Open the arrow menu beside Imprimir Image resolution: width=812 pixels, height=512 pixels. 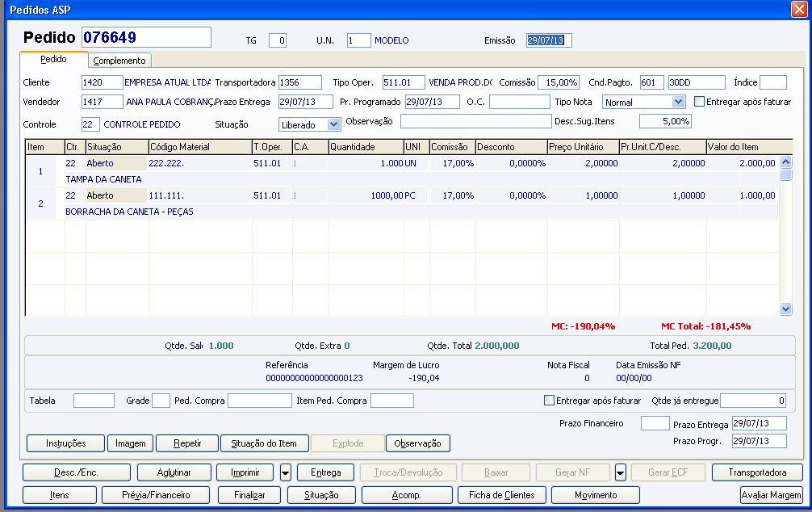point(286,472)
